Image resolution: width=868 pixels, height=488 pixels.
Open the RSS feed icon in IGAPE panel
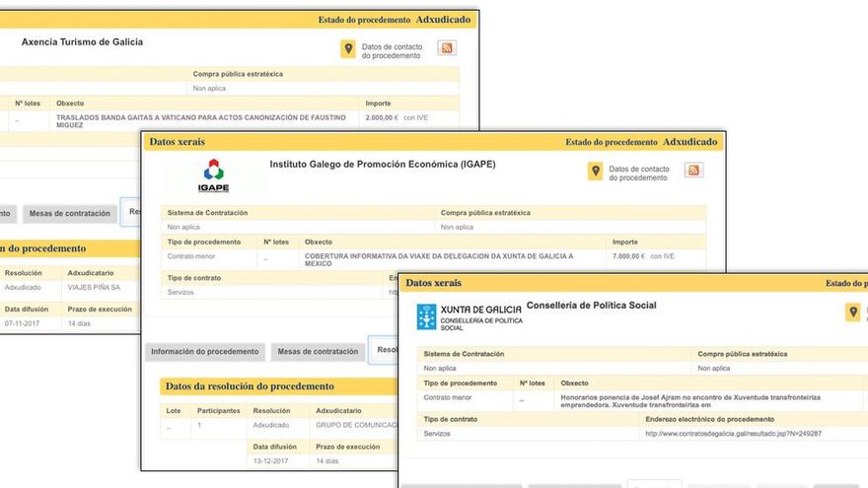[693, 171]
